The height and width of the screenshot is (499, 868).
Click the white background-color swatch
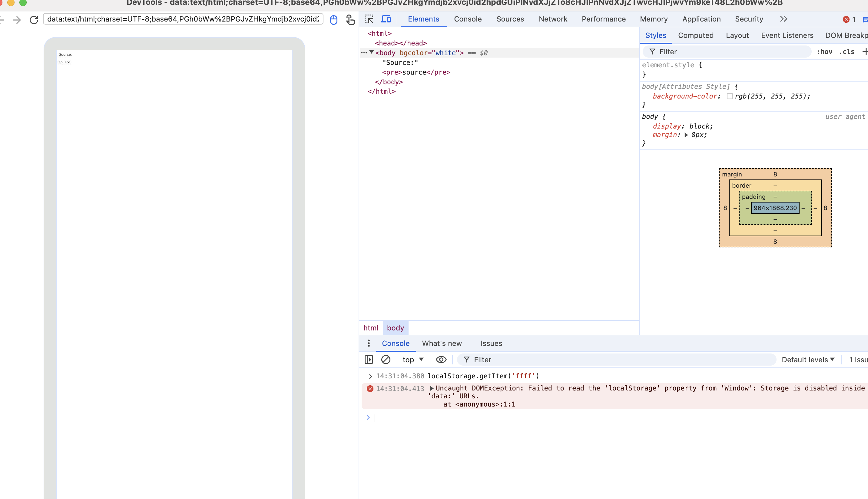click(730, 96)
